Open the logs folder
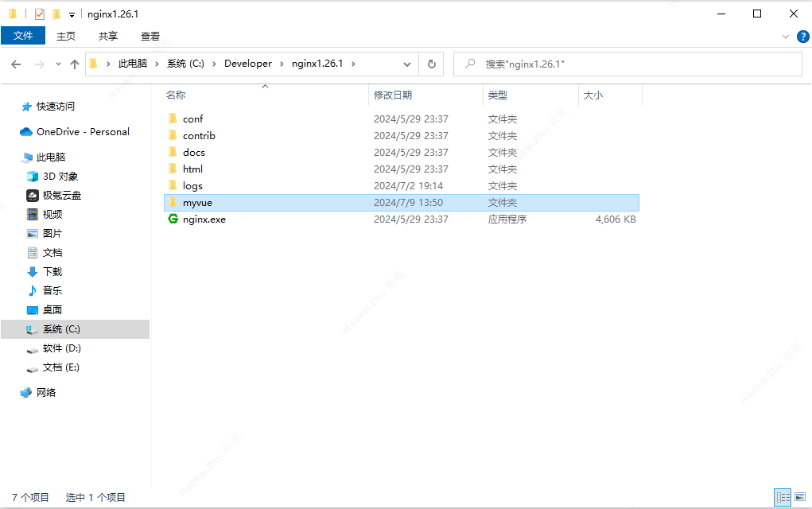The width and height of the screenshot is (812, 509). (x=191, y=185)
